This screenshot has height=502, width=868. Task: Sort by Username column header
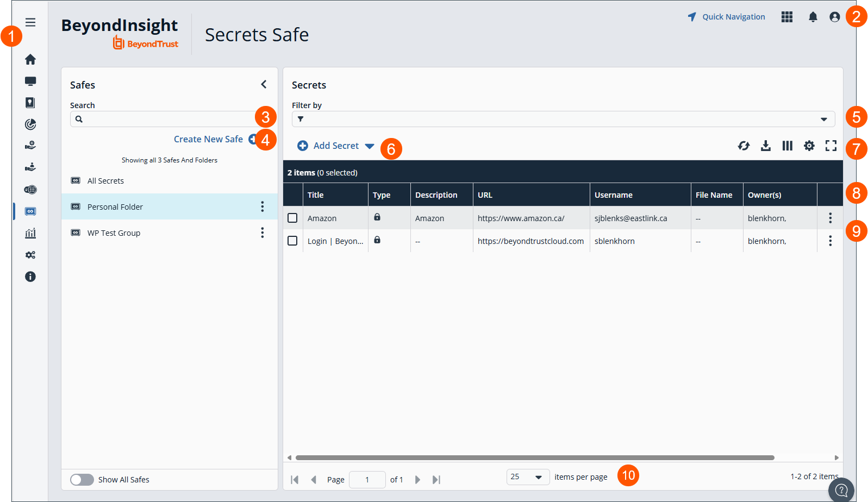(x=640, y=194)
